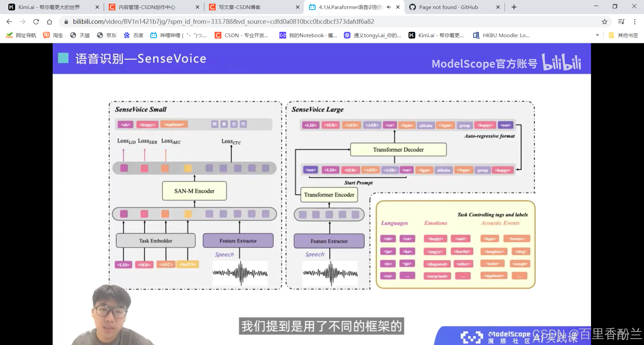644x345 pixels.
Task: Open the HKBU Moodle bookmark
Action: [501, 35]
